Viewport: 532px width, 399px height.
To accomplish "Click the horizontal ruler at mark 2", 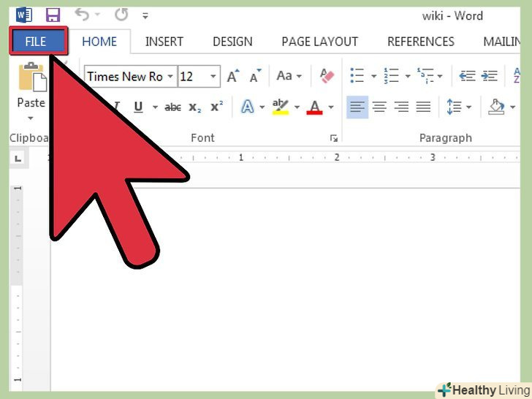I will click(x=337, y=157).
